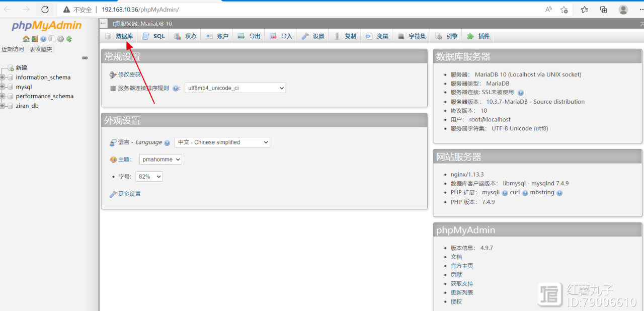Click help icon after mysqli extension

[505, 193]
